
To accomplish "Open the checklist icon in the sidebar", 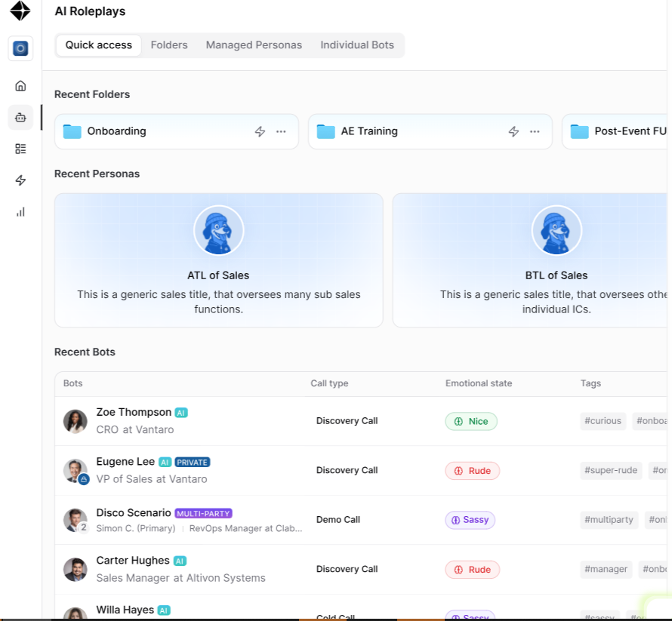I will [x=20, y=149].
